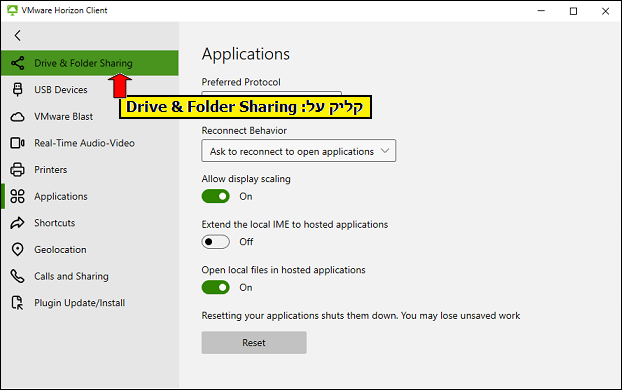The width and height of the screenshot is (623, 392).
Task: Close the VMware Horizon Client window
Action: click(605, 11)
